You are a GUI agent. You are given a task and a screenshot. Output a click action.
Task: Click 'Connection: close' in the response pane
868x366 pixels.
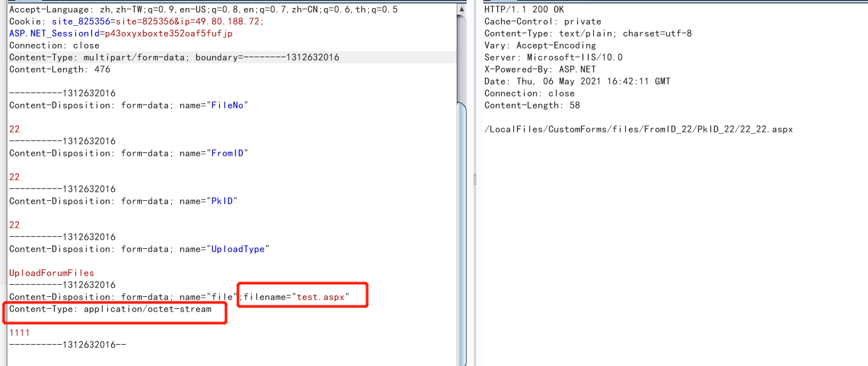pos(530,93)
